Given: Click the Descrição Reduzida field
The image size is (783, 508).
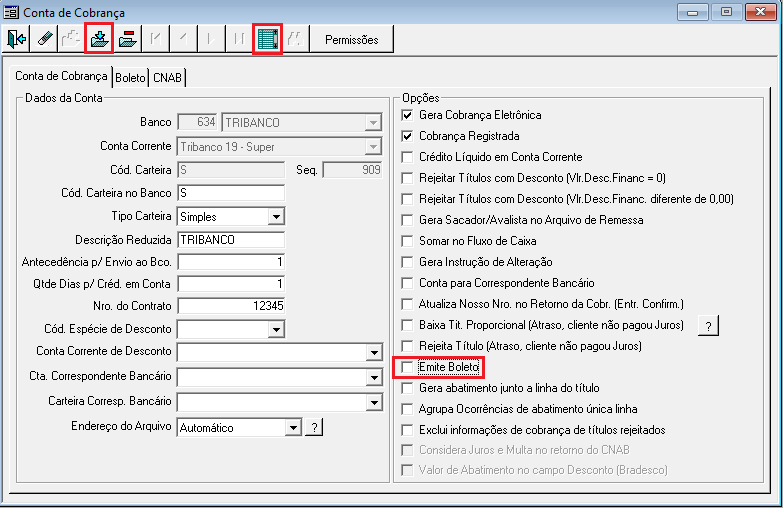Looking at the screenshot, I should pyautogui.click(x=231, y=240).
